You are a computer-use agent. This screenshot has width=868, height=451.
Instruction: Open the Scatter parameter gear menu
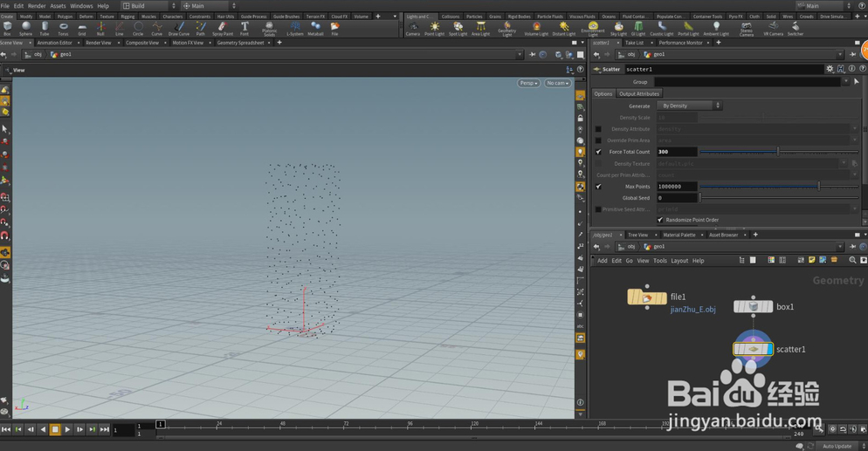coord(830,69)
